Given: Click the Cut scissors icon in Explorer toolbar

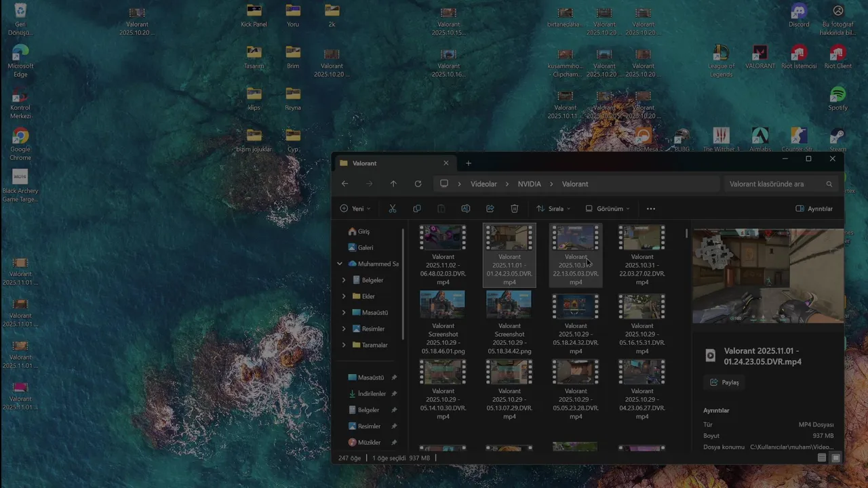Looking at the screenshot, I should pyautogui.click(x=393, y=209).
